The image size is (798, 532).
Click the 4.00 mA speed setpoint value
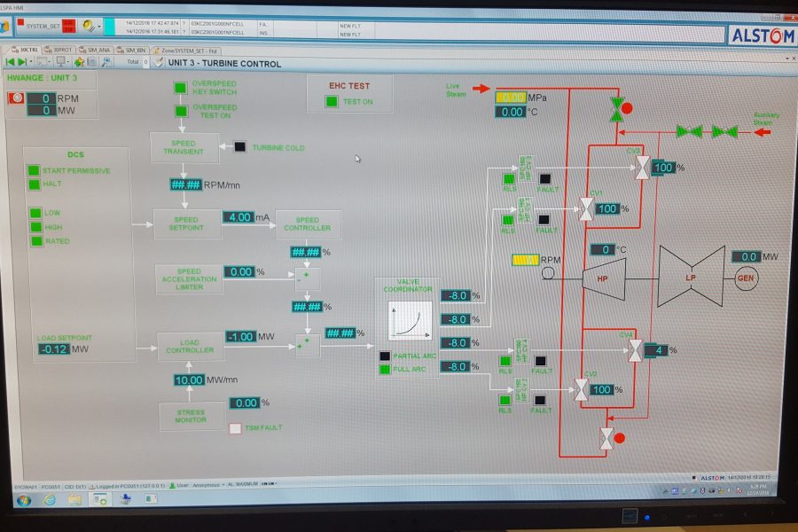[x=239, y=217]
